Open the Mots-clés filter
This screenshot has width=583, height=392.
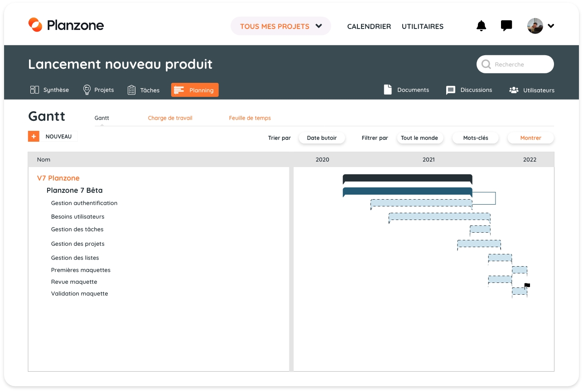[476, 138]
